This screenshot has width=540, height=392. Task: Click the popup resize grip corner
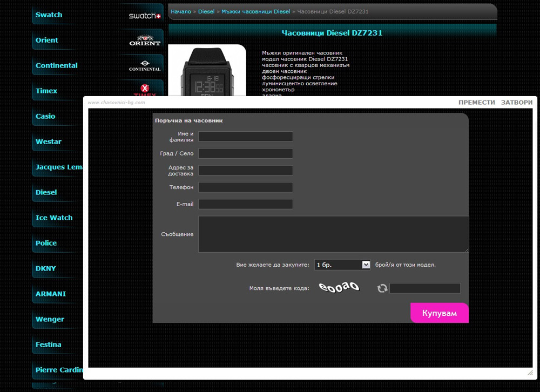click(x=530, y=373)
